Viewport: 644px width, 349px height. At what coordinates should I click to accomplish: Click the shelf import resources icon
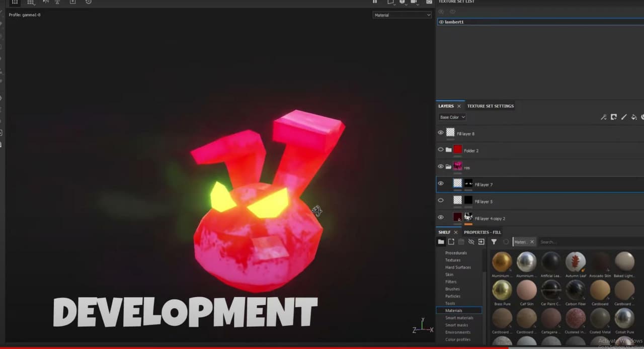[x=481, y=242]
